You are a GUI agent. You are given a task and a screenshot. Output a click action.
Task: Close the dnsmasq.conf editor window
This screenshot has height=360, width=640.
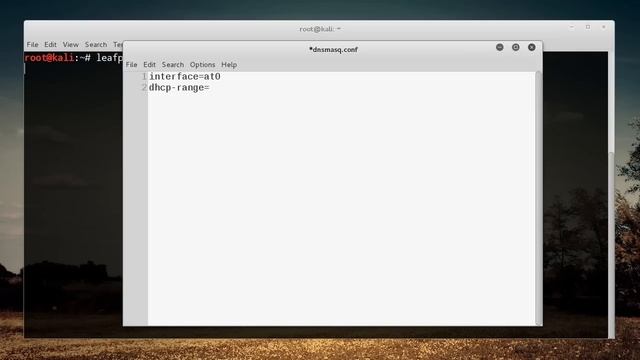(531, 47)
